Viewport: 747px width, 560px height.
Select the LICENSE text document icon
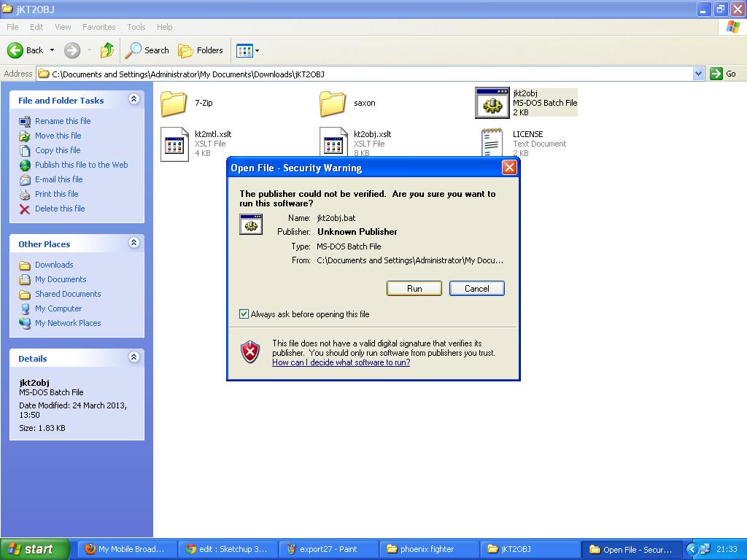[x=492, y=141]
